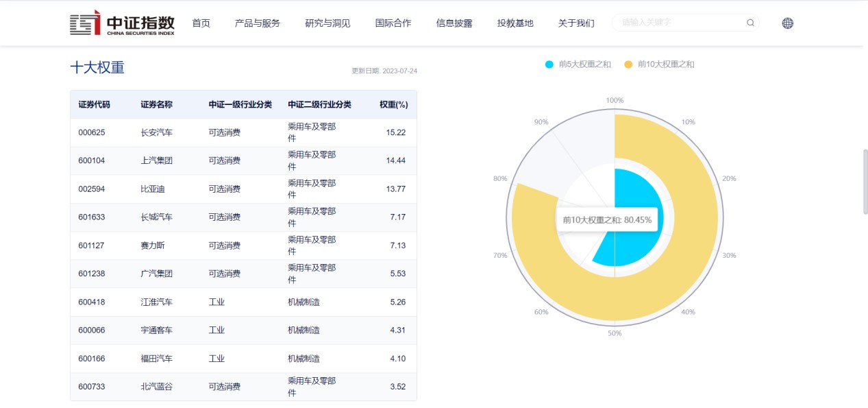868x408 pixels.
Task: Open the 关于我们 menu
Action: tap(576, 23)
